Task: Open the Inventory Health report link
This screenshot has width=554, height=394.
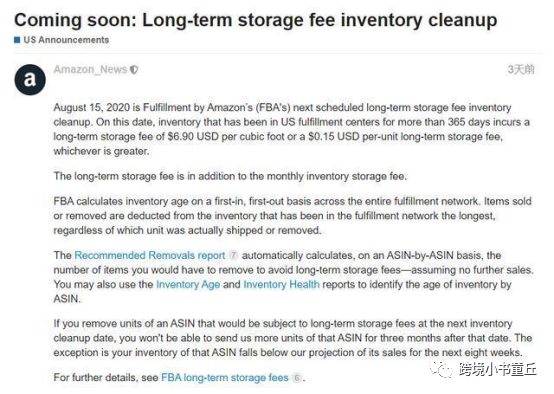Action: click(x=281, y=284)
